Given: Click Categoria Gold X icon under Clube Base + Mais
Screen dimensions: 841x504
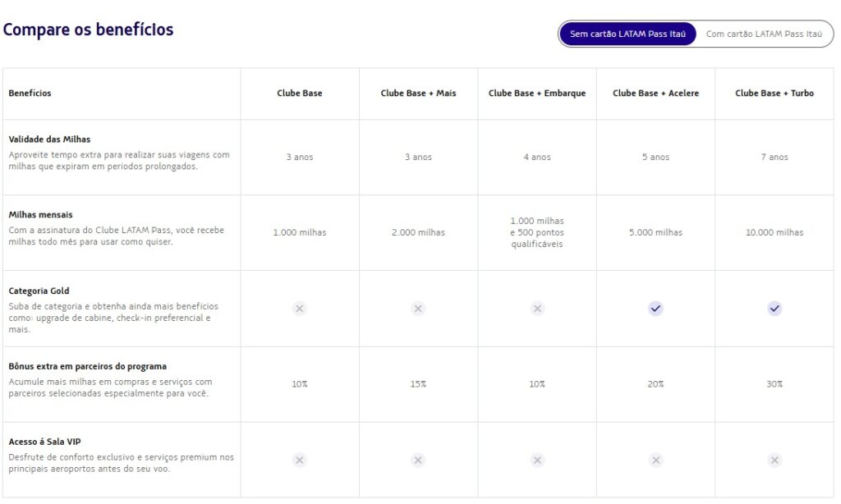Looking at the screenshot, I should [418, 309].
